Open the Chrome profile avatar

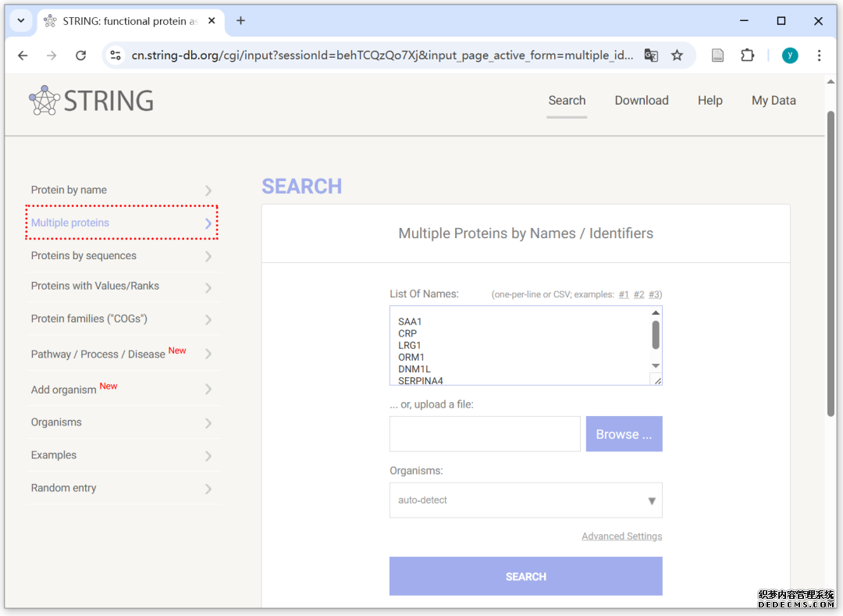click(x=790, y=55)
